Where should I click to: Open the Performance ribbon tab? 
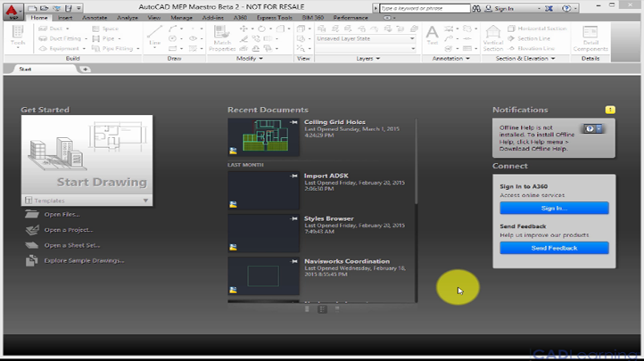coord(351,18)
